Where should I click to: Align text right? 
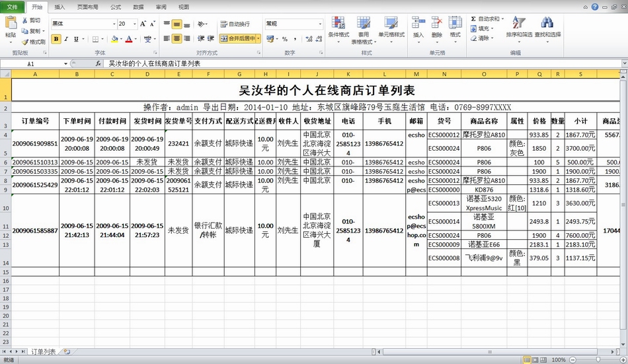pyautogui.click(x=186, y=38)
